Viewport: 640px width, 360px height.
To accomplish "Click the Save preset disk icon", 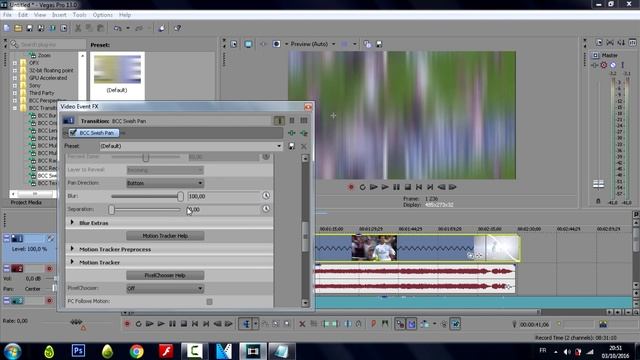I will coord(291,146).
